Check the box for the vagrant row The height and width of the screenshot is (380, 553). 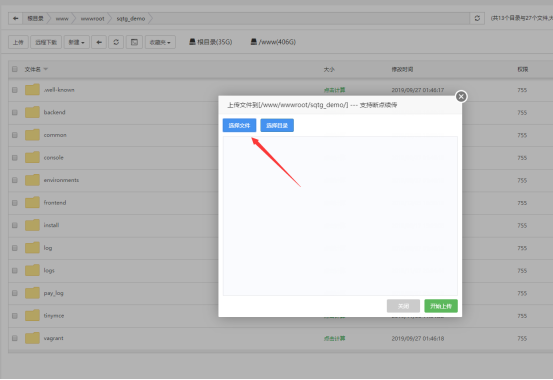point(15,338)
